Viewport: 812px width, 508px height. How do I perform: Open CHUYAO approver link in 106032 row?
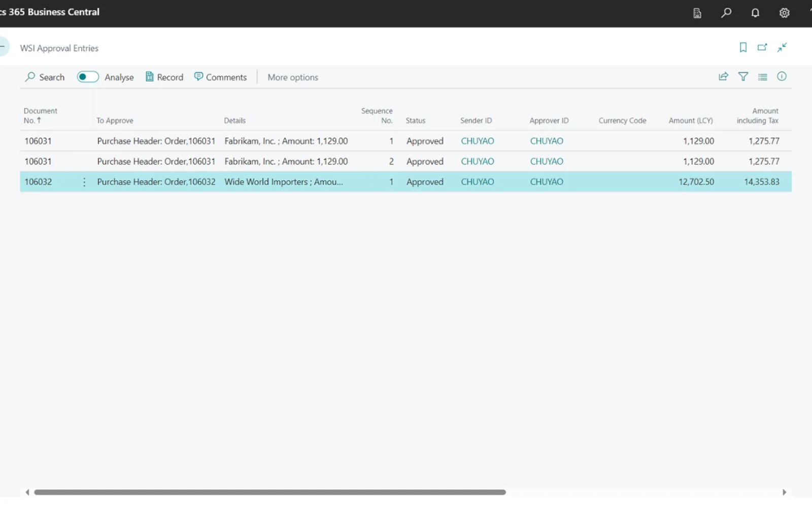(547, 182)
